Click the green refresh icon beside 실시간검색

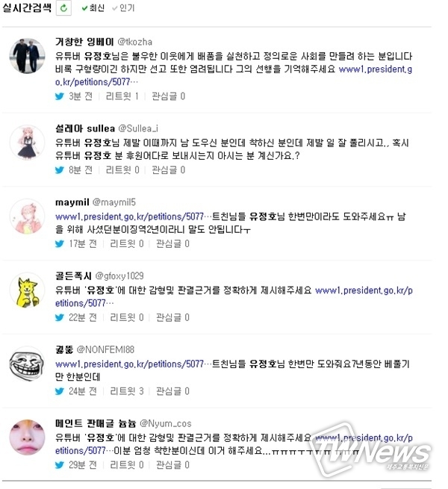(63, 7)
